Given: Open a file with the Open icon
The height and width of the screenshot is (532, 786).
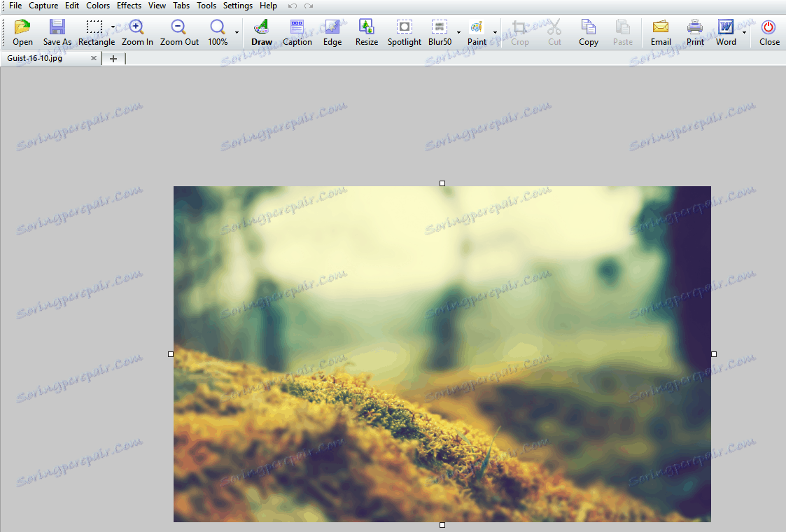Looking at the screenshot, I should click(22, 33).
